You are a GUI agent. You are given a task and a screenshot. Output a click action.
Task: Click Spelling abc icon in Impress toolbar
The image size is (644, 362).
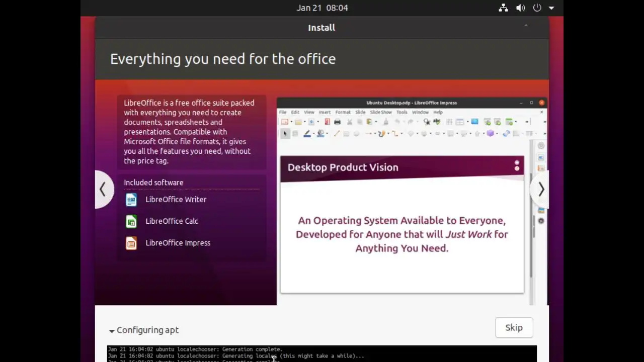[437, 122]
